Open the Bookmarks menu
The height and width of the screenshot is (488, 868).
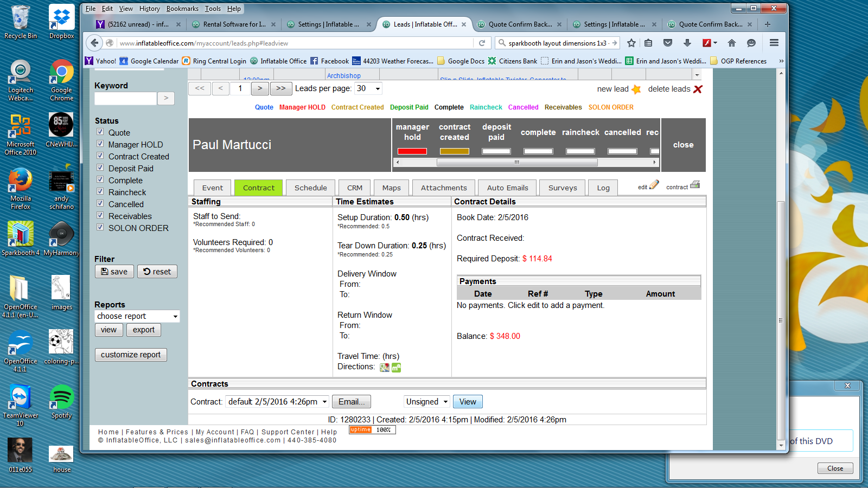click(x=182, y=9)
